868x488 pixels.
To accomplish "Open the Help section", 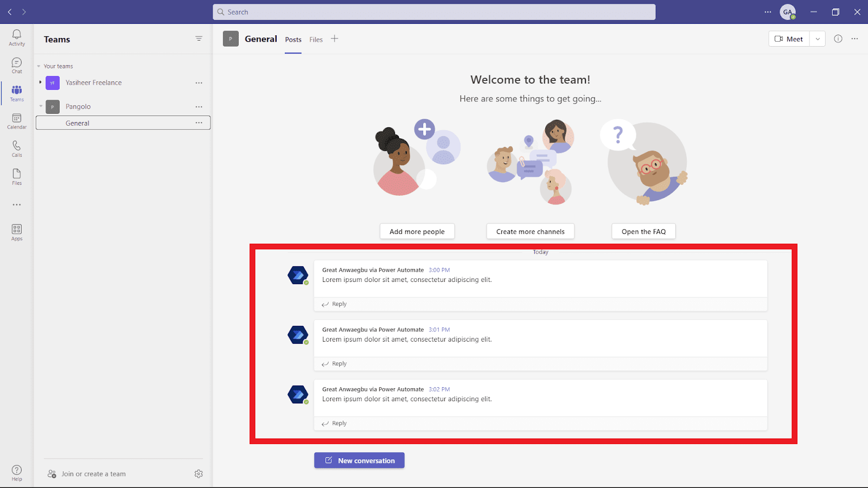I will pyautogui.click(x=16, y=472).
